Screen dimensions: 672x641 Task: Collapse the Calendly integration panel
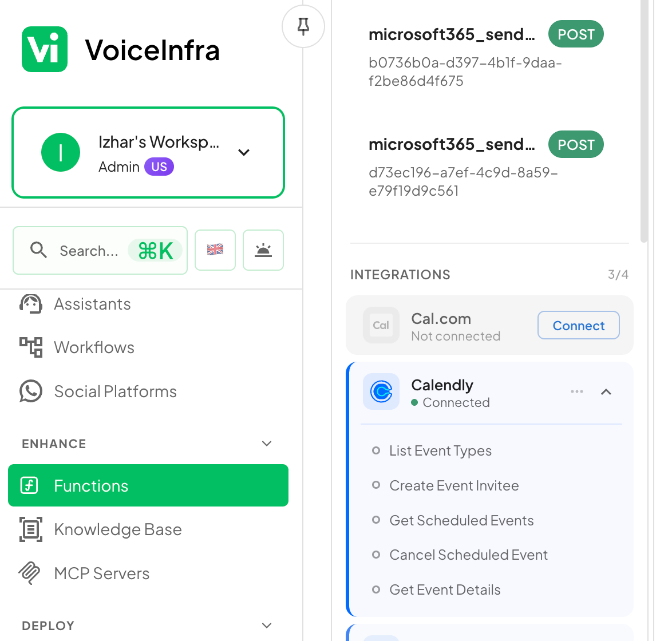(606, 391)
